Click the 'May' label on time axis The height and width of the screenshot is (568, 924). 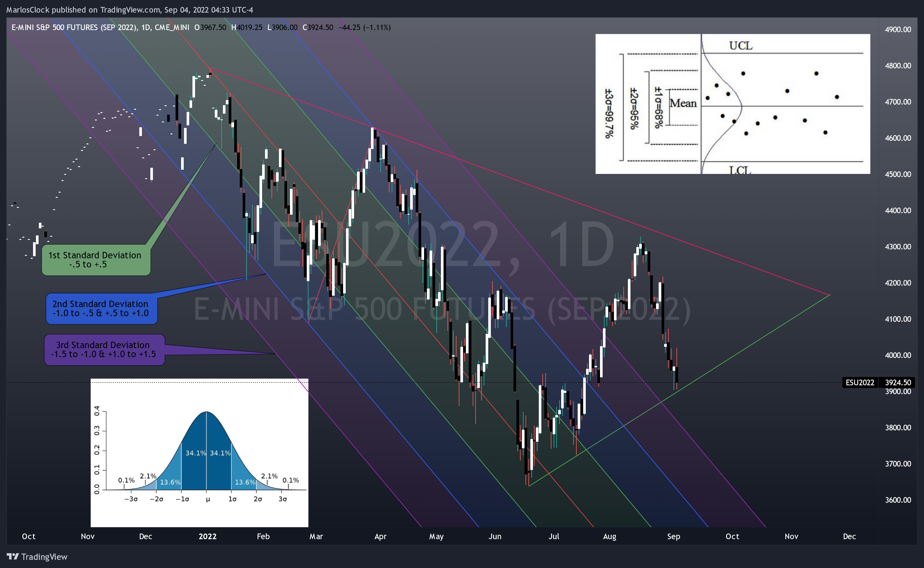click(436, 537)
